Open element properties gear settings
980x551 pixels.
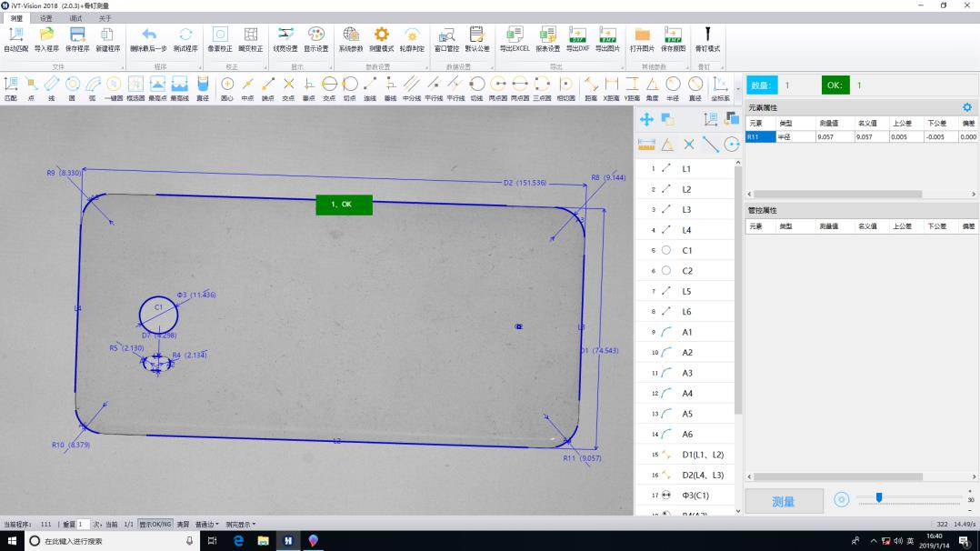tap(966, 107)
